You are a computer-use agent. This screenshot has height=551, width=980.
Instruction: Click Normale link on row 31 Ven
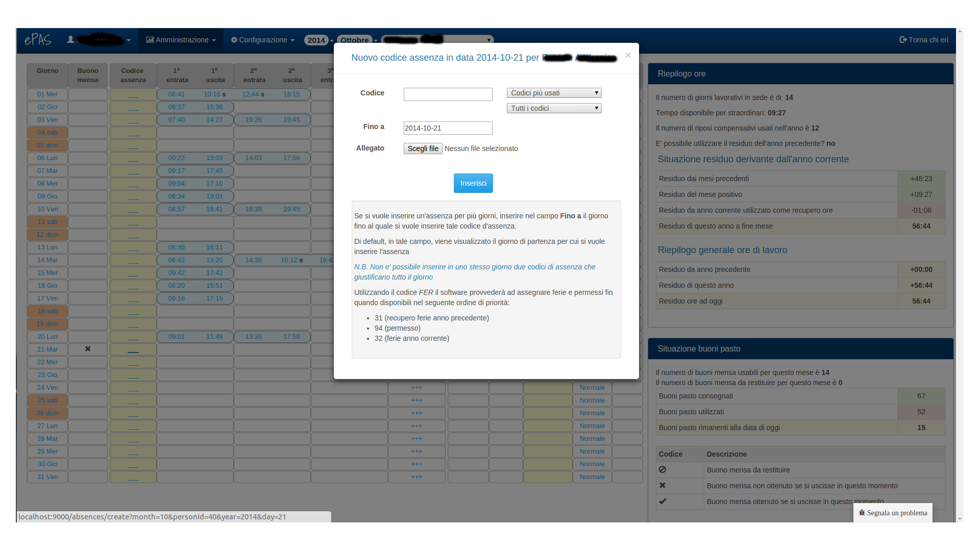pos(592,477)
